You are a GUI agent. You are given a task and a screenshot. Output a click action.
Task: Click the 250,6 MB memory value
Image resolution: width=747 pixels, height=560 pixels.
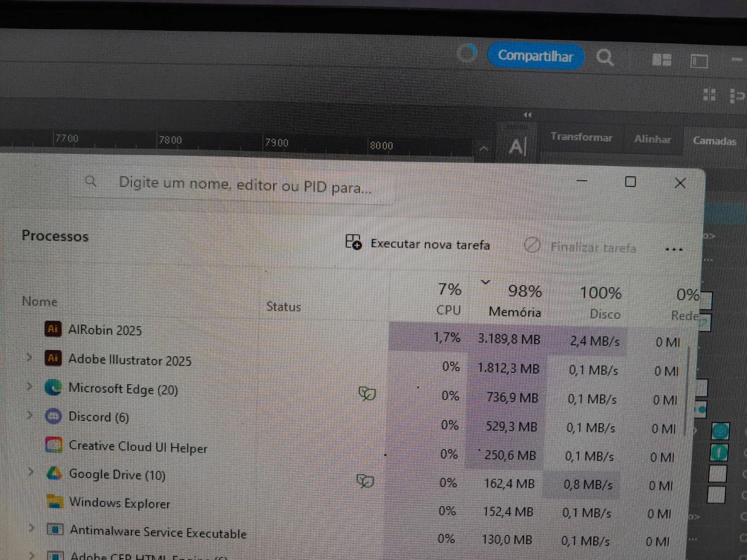click(510, 455)
